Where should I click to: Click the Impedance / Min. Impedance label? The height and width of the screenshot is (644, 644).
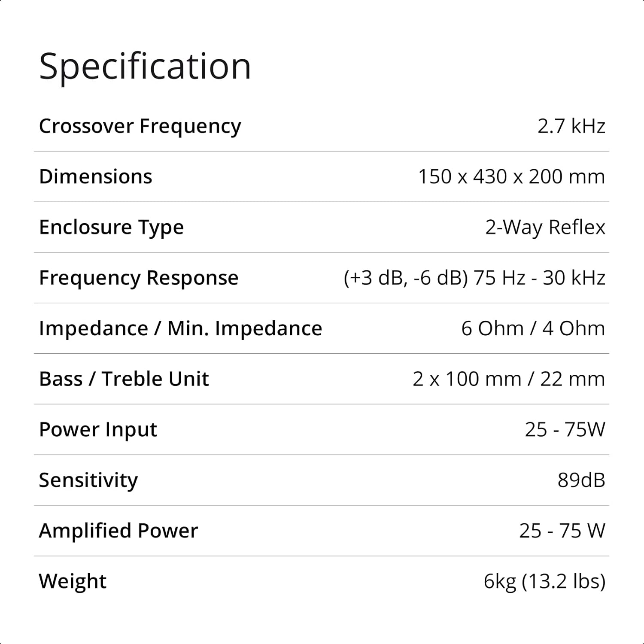coord(180,328)
